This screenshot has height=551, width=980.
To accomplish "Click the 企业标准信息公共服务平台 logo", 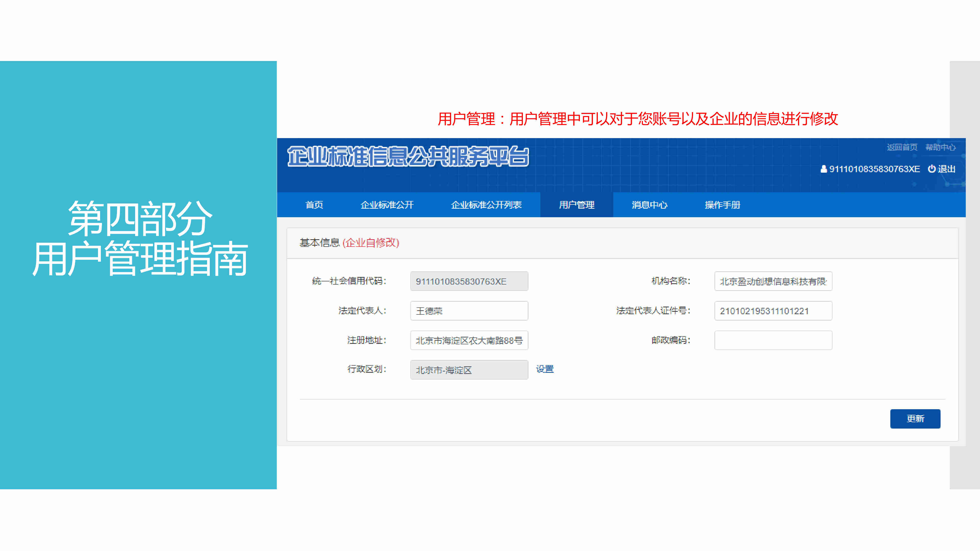I will [408, 156].
